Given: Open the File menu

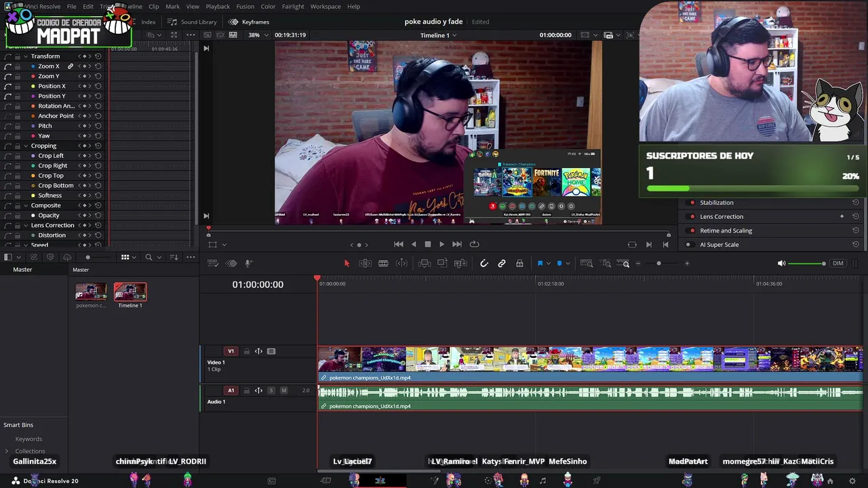Looking at the screenshot, I should [x=71, y=6].
